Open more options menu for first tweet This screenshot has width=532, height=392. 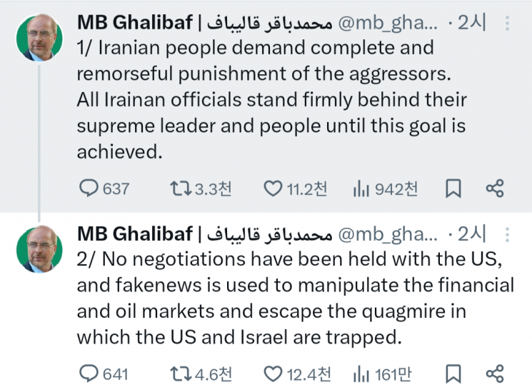[x=508, y=24]
